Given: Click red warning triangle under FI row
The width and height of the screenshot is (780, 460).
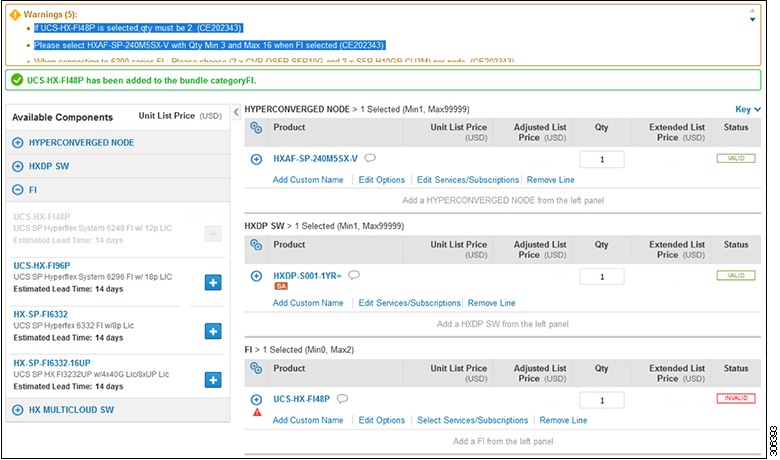Looking at the screenshot, I should (257, 412).
